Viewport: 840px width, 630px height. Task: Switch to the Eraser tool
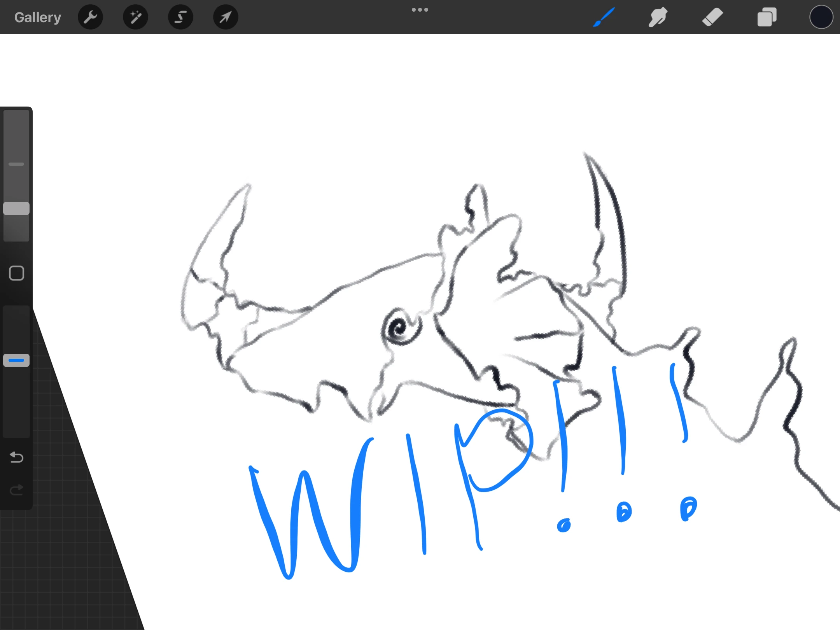(712, 17)
